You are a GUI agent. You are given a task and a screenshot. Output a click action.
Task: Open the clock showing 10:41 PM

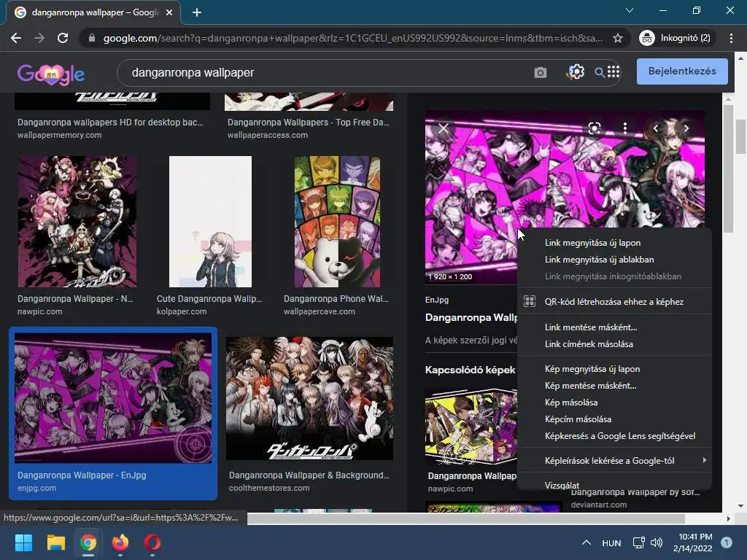tap(693, 542)
